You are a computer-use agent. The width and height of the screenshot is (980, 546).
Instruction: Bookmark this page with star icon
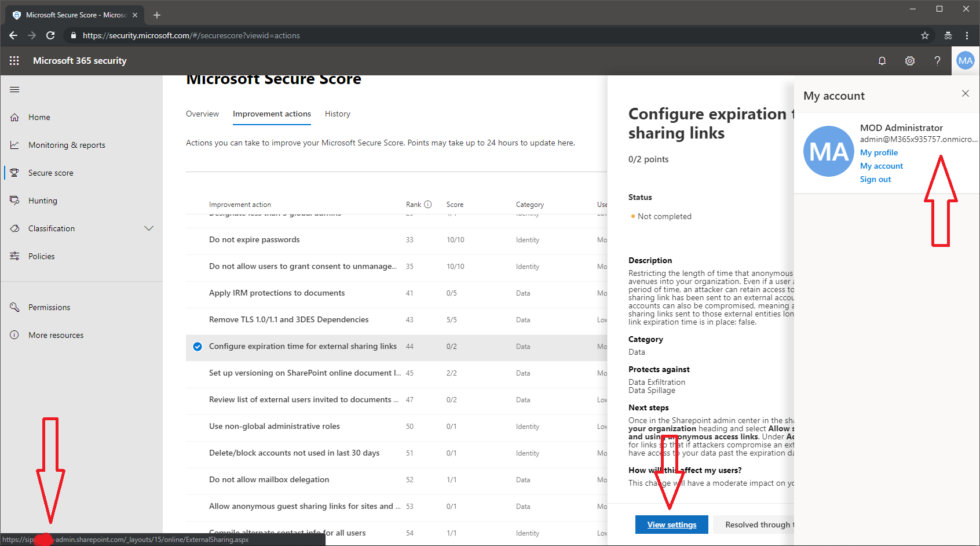[x=925, y=35]
